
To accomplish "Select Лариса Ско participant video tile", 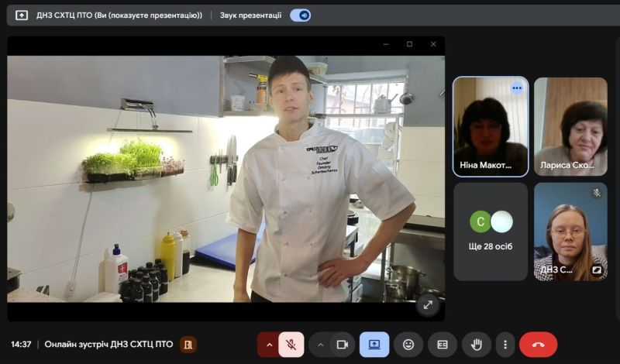I will [x=570, y=126].
